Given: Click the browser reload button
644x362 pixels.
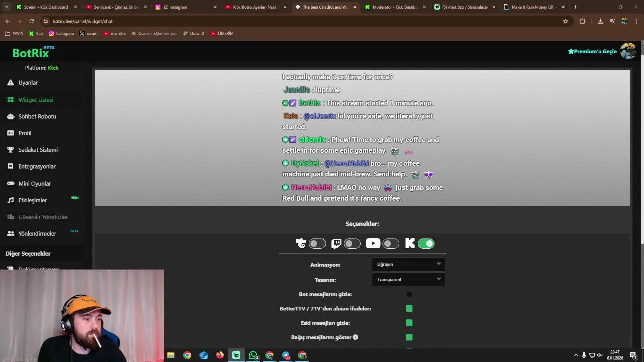Looking at the screenshot, I should click(31, 21).
